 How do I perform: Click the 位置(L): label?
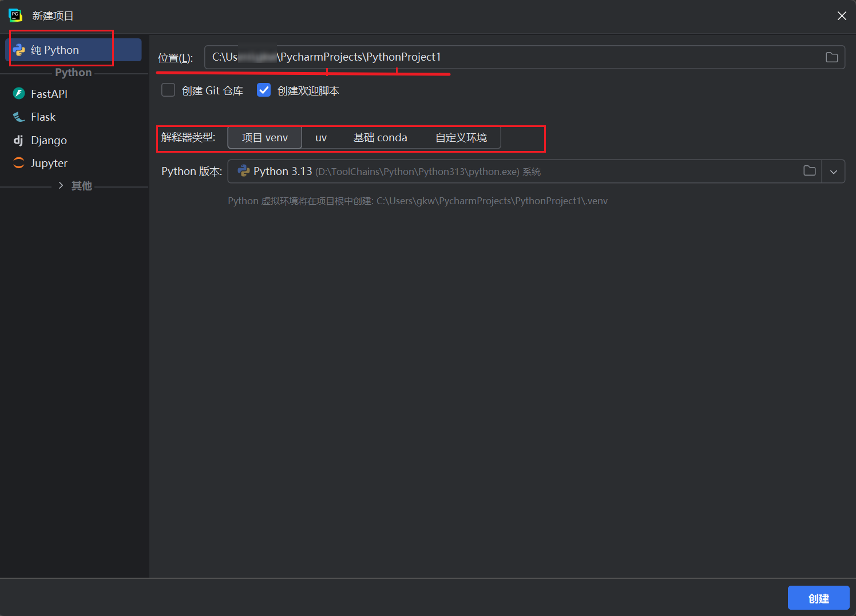click(x=176, y=58)
